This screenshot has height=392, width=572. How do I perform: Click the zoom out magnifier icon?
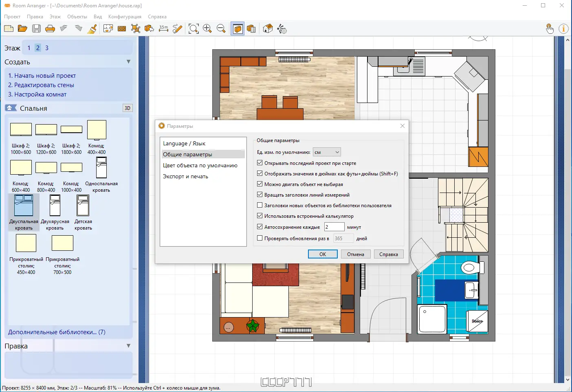click(x=221, y=28)
